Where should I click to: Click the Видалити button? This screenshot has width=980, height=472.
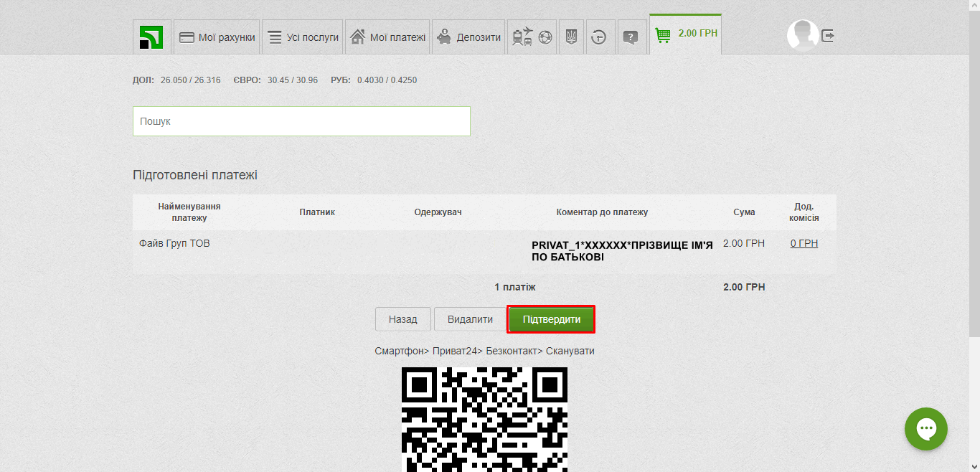click(x=470, y=319)
